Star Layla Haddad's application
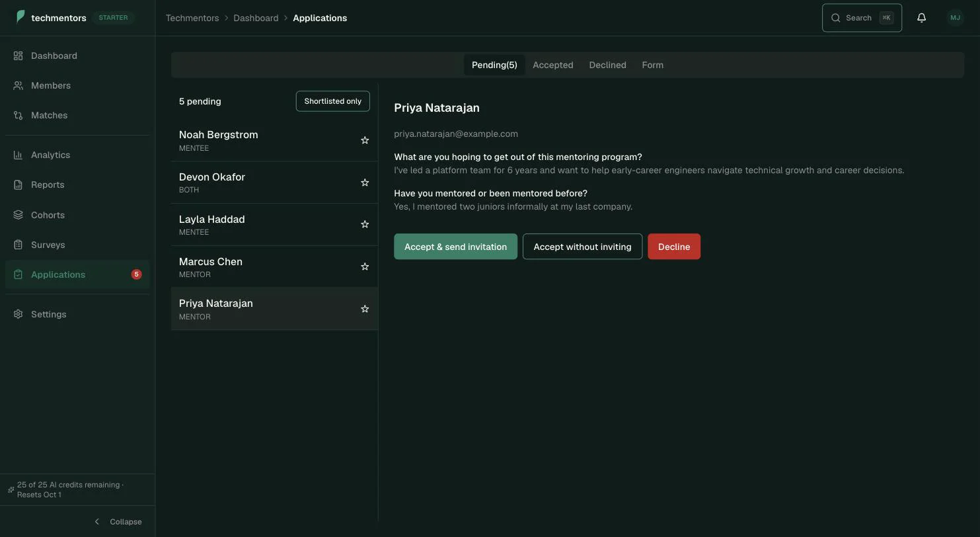The height and width of the screenshot is (537, 980). (365, 224)
